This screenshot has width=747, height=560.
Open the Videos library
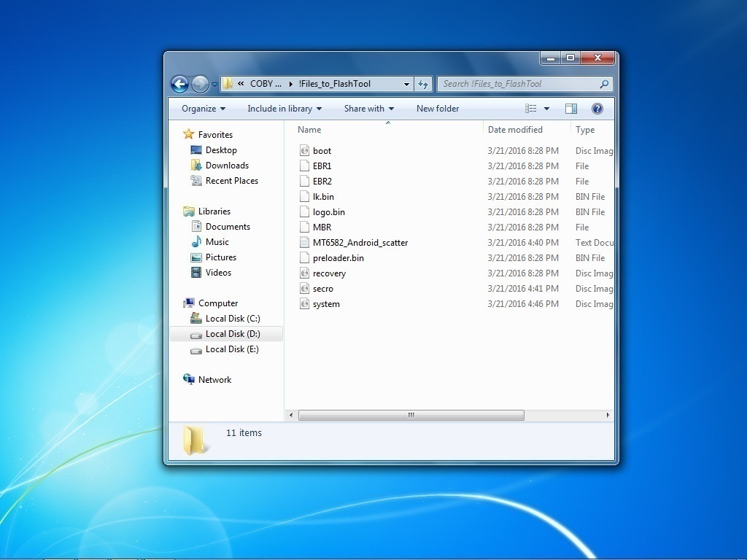(211, 273)
